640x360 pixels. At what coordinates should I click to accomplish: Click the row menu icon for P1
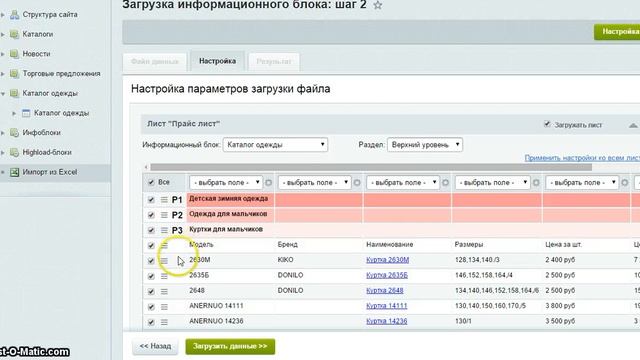(164, 200)
